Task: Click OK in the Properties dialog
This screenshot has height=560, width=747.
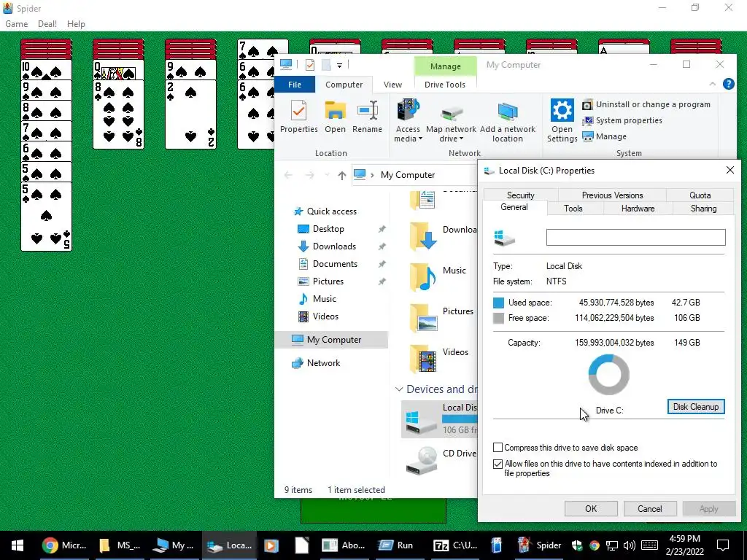Action: click(x=591, y=508)
